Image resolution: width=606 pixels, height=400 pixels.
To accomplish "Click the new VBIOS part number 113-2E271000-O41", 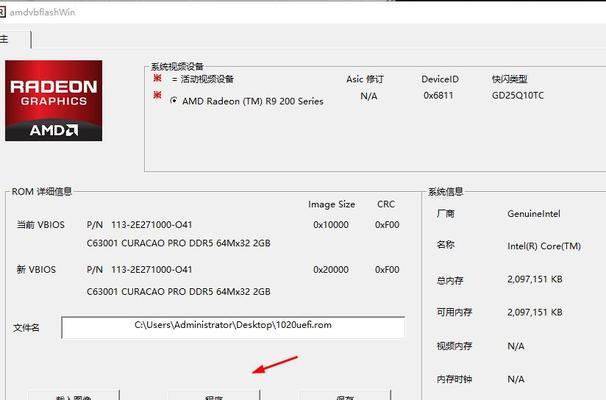I will coord(152,270).
